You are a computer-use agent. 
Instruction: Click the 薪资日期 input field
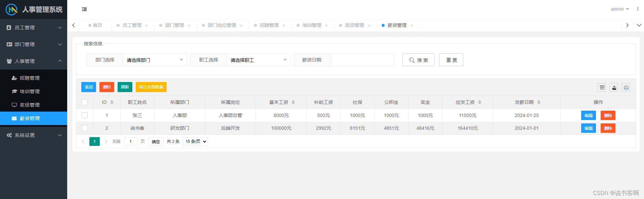click(x=362, y=60)
